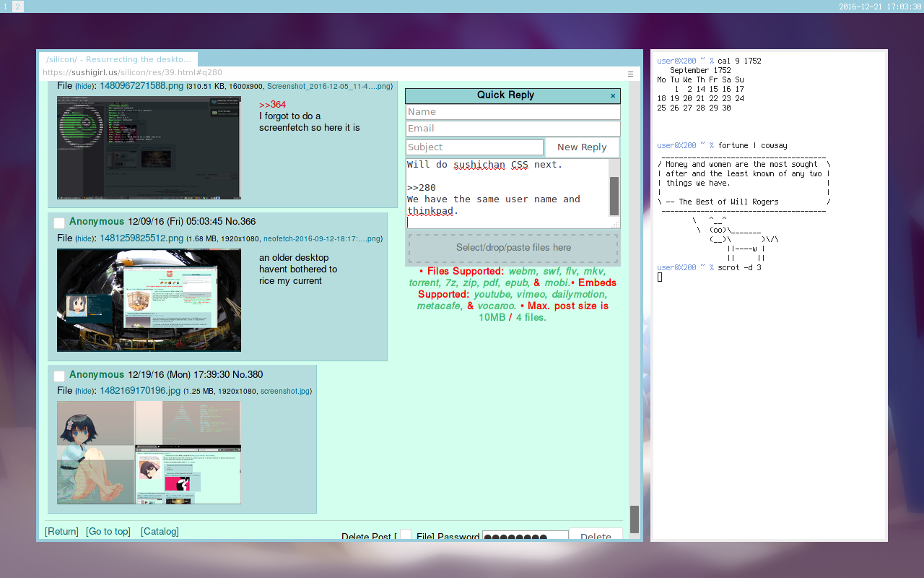Close the Quick Reply box
The width and height of the screenshot is (924, 578).
tap(613, 95)
